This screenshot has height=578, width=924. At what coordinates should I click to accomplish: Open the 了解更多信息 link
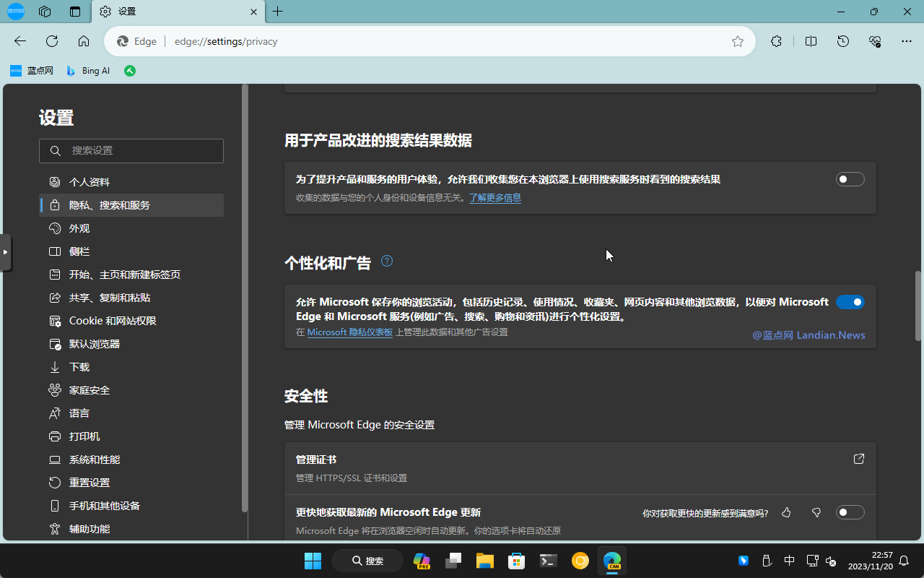(495, 197)
